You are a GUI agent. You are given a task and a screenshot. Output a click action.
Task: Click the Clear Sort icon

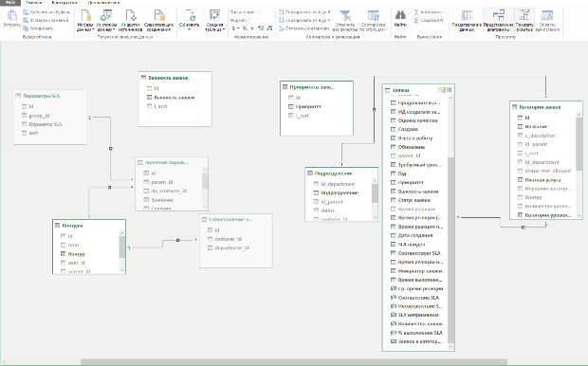(282, 28)
